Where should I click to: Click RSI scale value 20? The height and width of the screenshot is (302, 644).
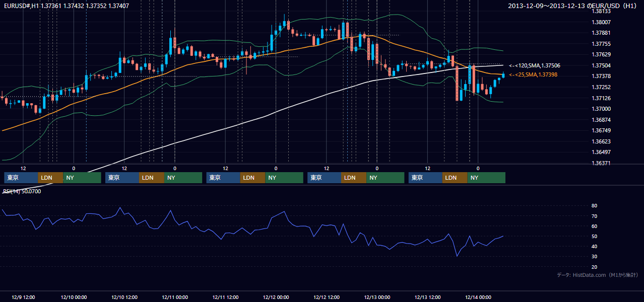pos(595,267)
